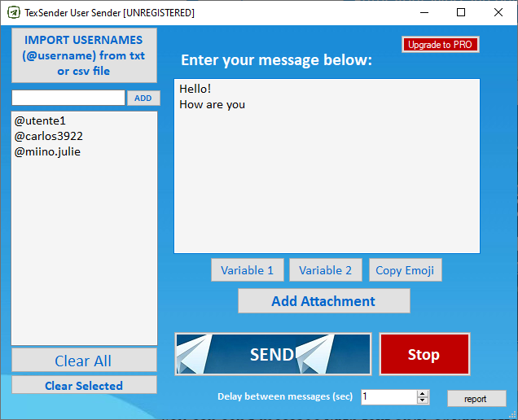Select @carlos3922 in the username list

[x=49, y=136]
